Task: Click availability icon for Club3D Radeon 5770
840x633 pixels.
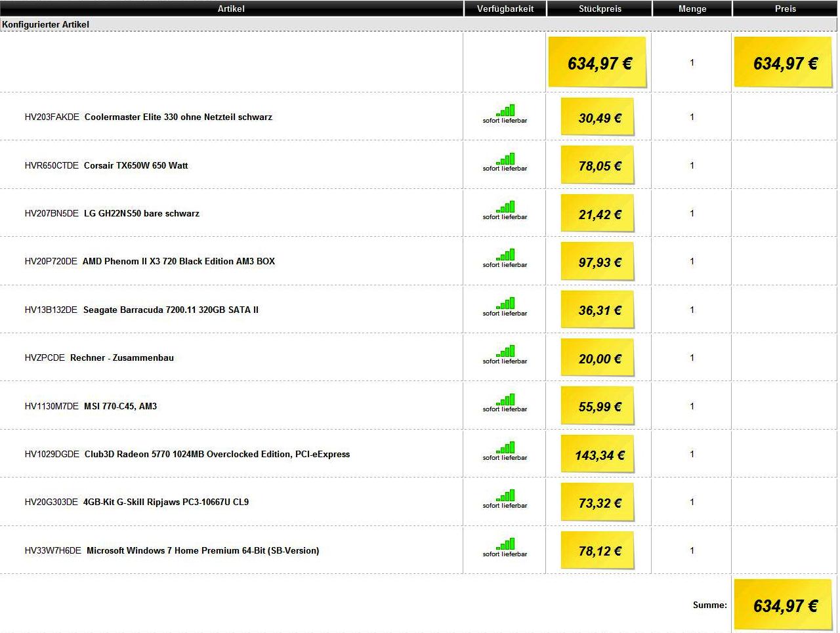Action: [505, 447]
